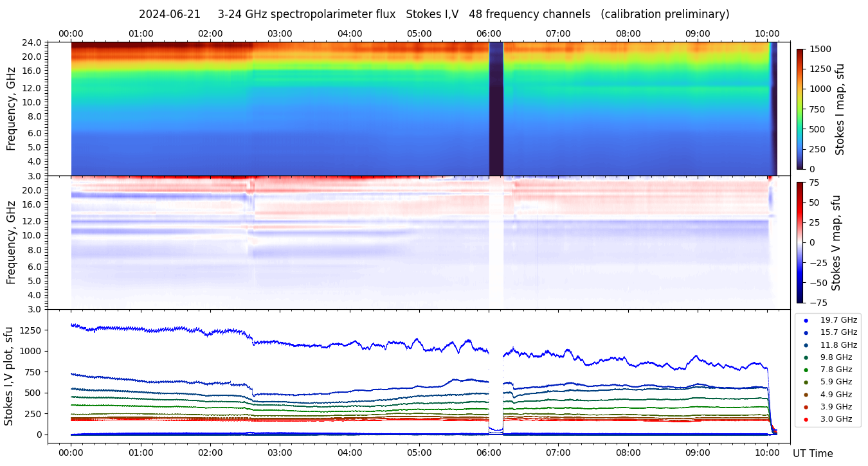Image resolution: width=868 pixels, height=466 pixels.
Task: Click the dark data gap in Stokes I spectrogram
Action: coord(496,109)
